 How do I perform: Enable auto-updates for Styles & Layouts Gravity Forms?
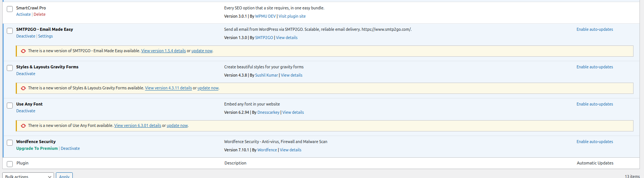point(594,67)
